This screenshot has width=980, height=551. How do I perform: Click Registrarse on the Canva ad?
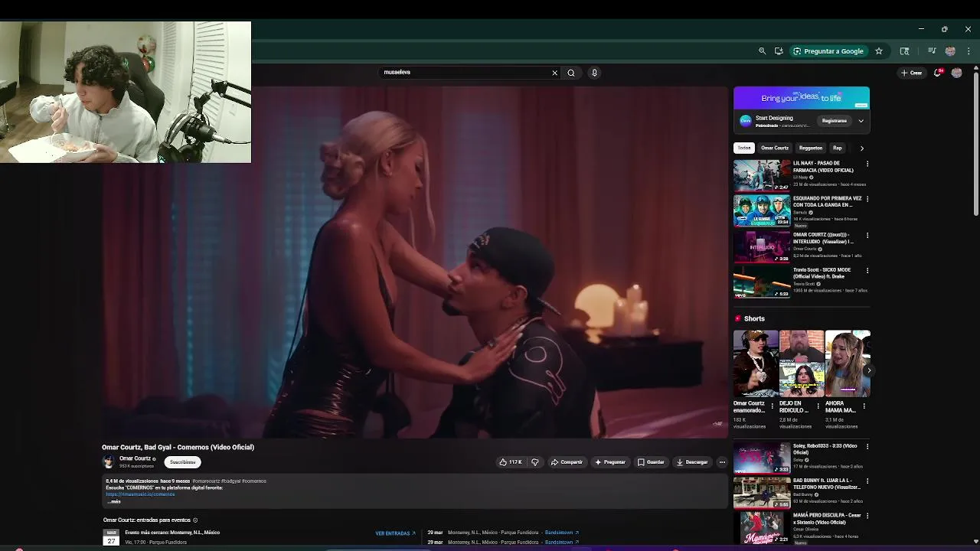pos(834,121)
